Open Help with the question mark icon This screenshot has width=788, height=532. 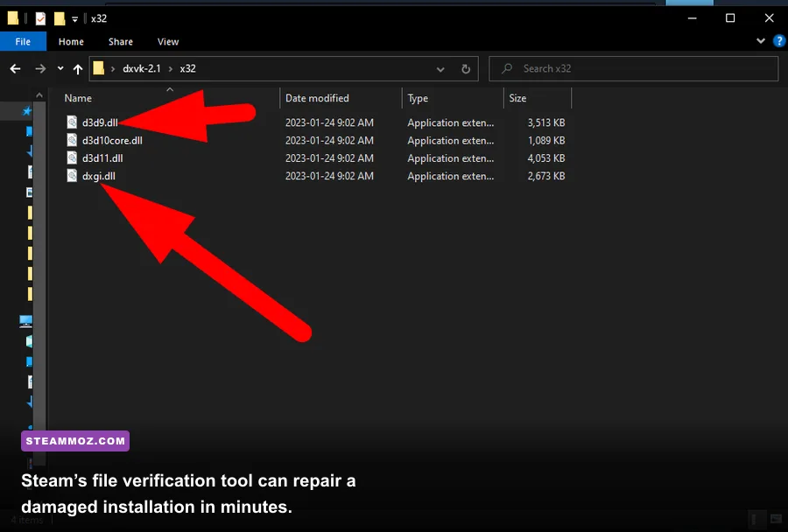point(779,41)
